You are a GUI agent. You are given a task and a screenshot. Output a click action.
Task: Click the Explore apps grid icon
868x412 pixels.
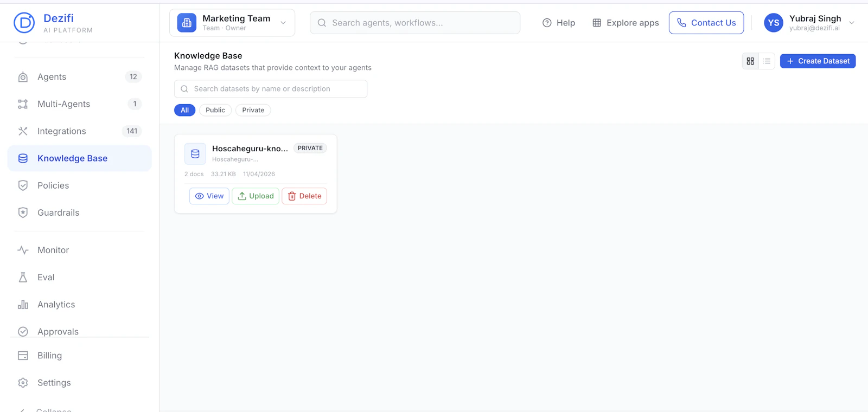(597, 23)
